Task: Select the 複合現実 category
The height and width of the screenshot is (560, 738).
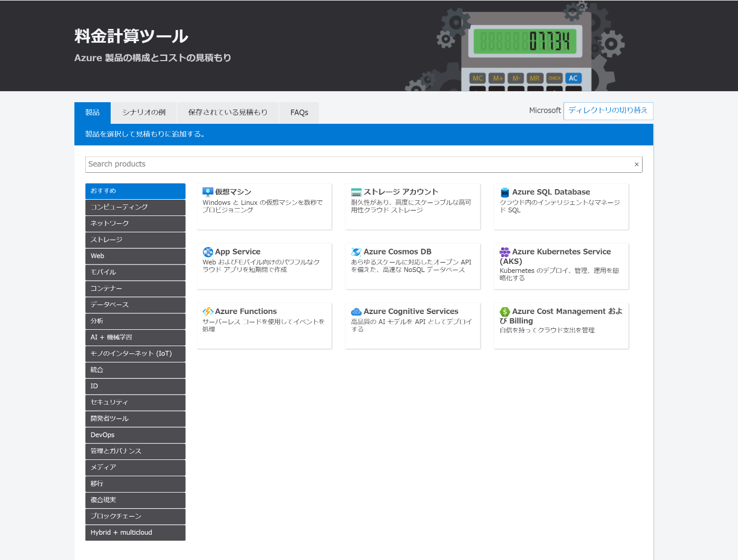Action: point(135,500)
